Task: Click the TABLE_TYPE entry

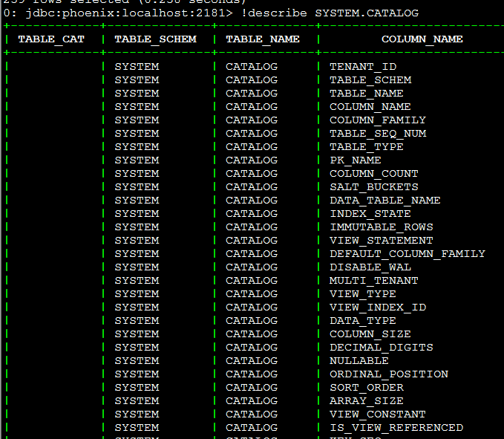Action: pos(367,146)
